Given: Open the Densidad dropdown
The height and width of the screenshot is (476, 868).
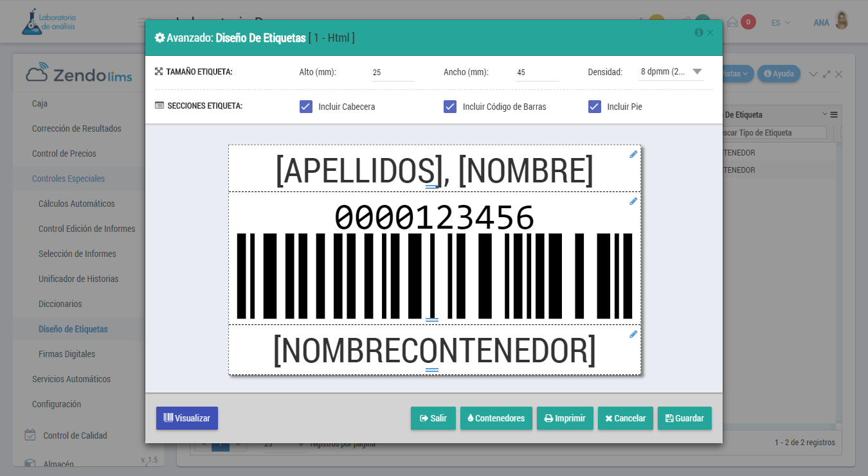Looking at the screenshot, I should coord(671,72).
